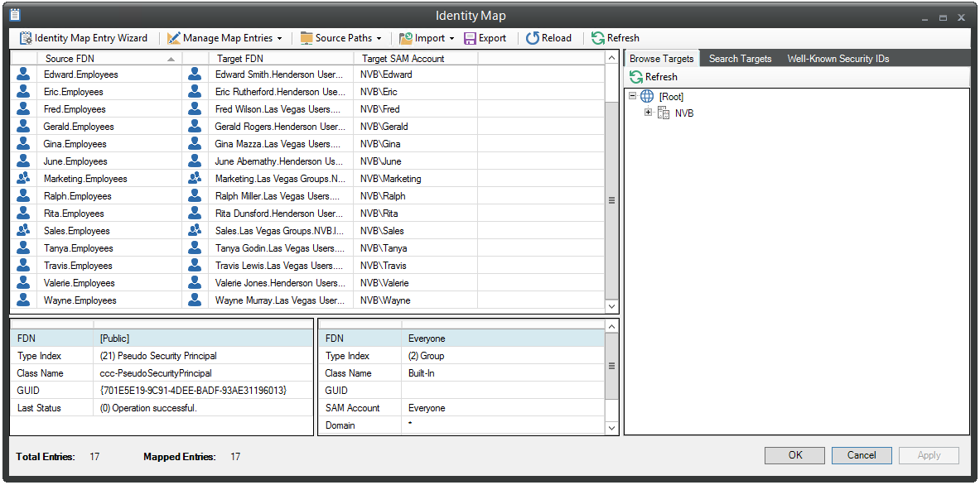The height and width of the screenshot is (485, 980).
Task: Click the entry list vertical scrollbar thumb
Action: point(612,199)
